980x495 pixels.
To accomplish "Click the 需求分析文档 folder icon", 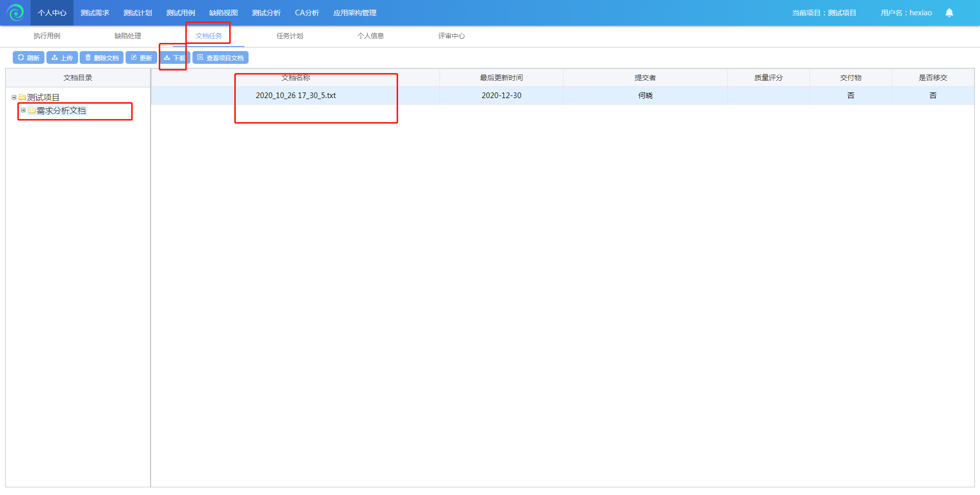I will pos(32,110).
